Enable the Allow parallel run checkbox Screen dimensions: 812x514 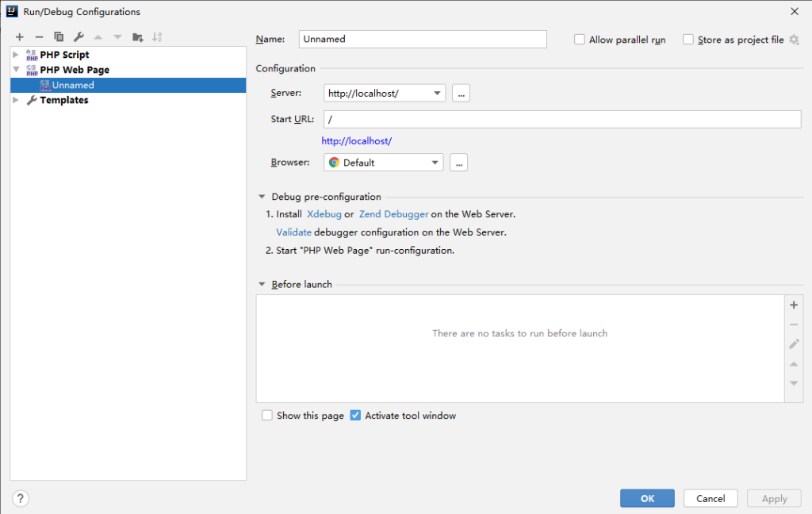coord(580,40)
